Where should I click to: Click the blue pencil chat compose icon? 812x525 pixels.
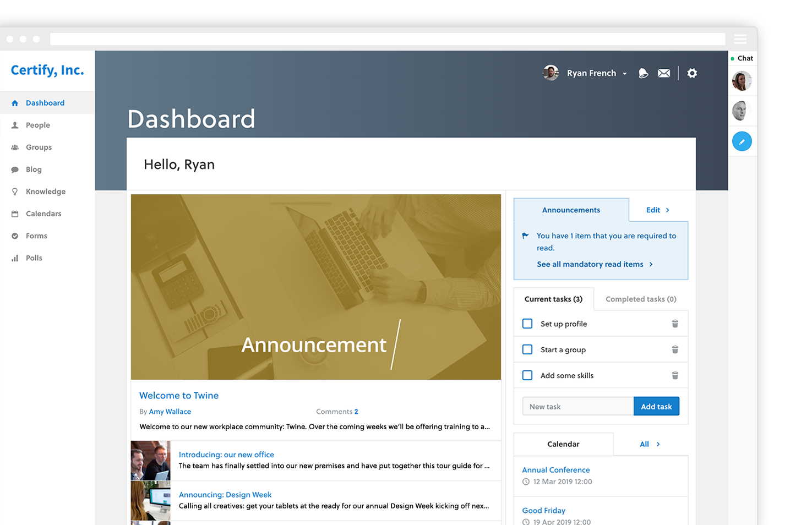point(742,141)
